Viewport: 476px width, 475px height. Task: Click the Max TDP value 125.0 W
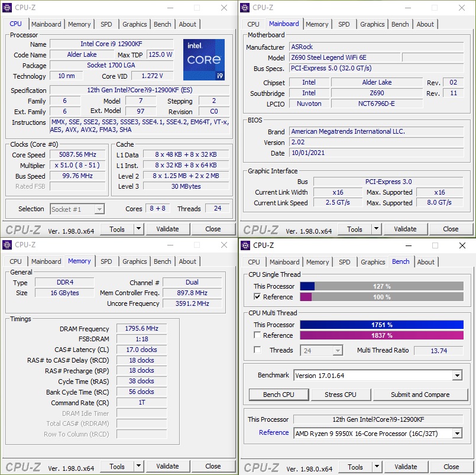160,54
